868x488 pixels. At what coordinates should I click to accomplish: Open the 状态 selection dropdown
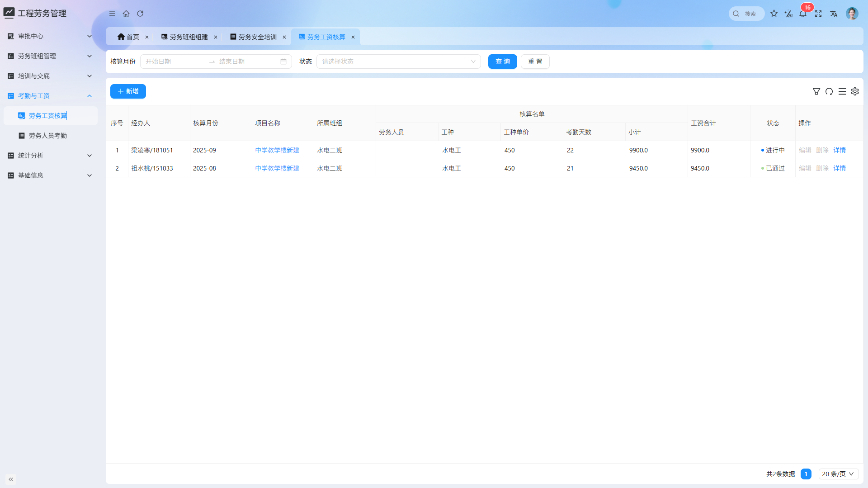click(398, 62)
